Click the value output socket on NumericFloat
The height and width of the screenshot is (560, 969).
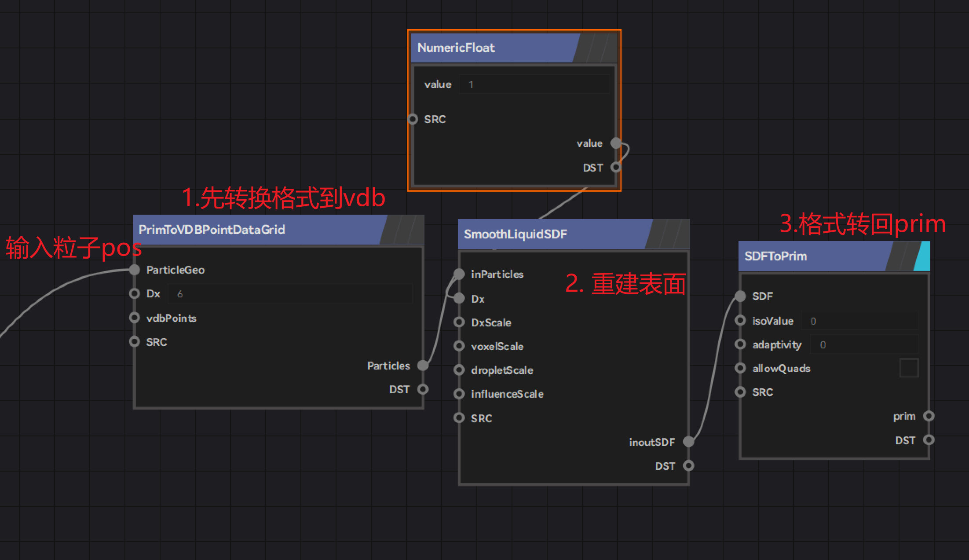point(616,143)
